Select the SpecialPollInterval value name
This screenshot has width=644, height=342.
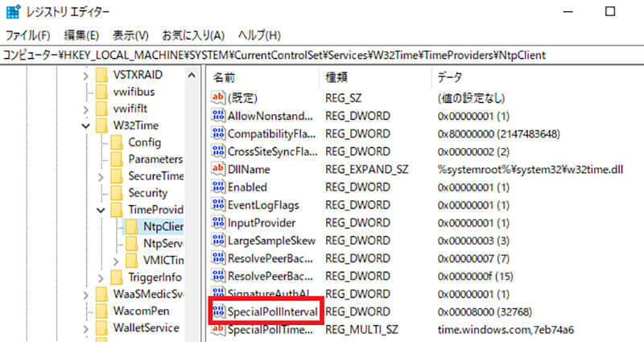(x=273, y=312)
